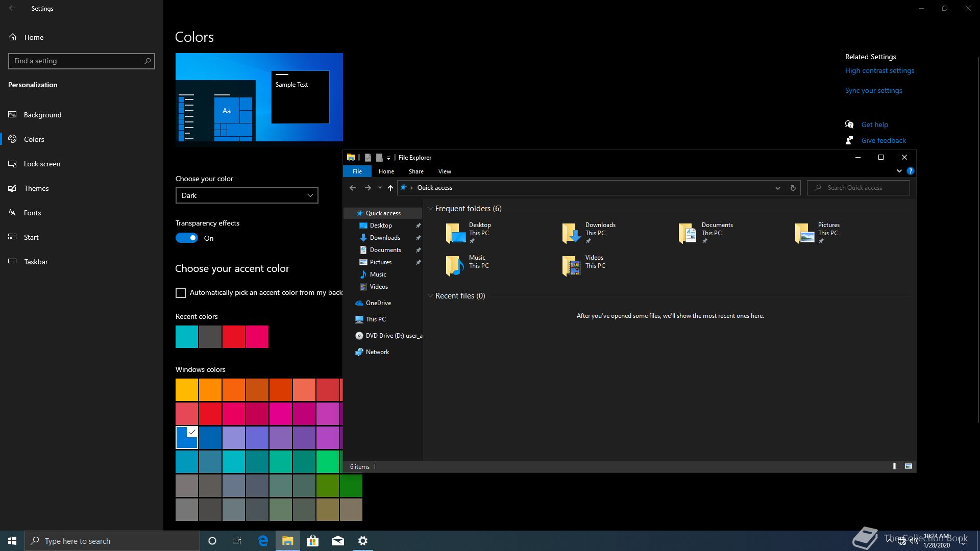Click the New folder icon in title bar

[x=379, y=158]
